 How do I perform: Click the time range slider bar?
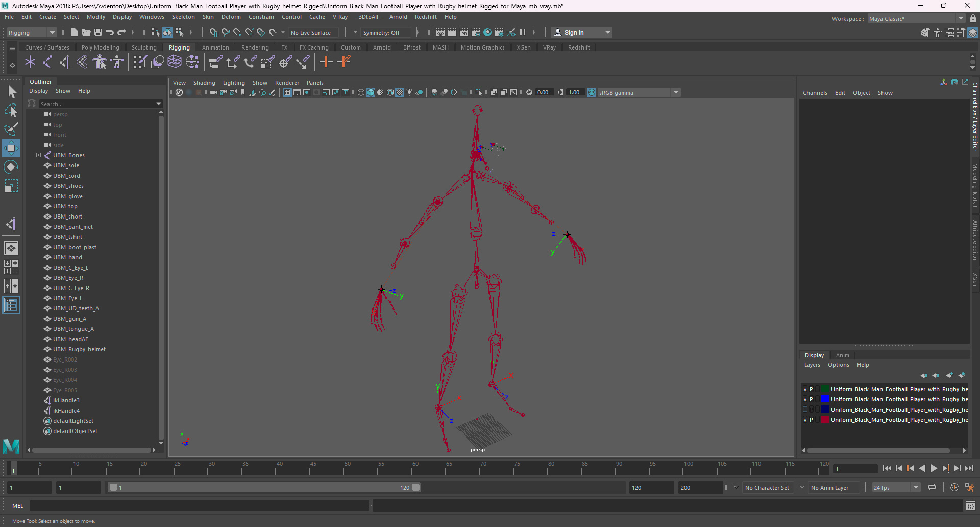point(264,488)
